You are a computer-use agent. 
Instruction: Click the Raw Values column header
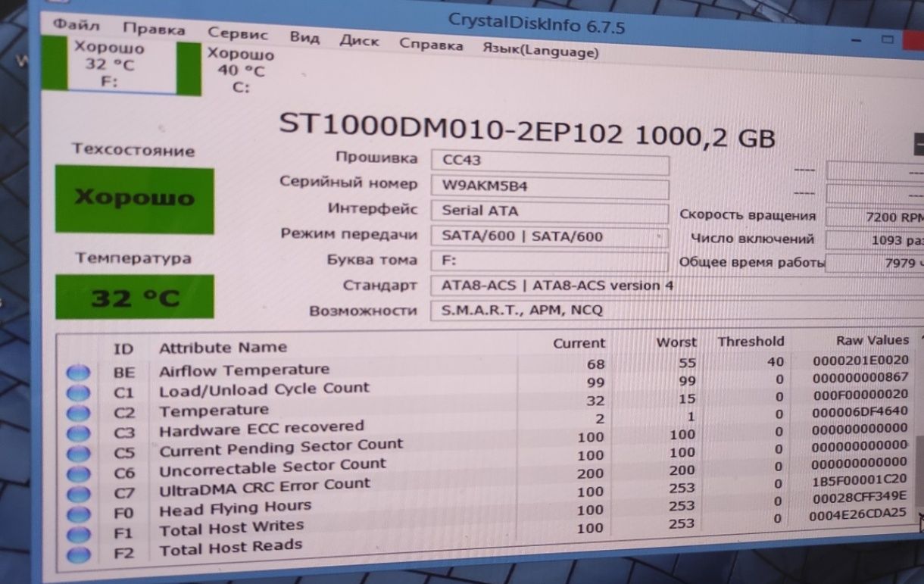pyautogui.click(x=872, y=341)
